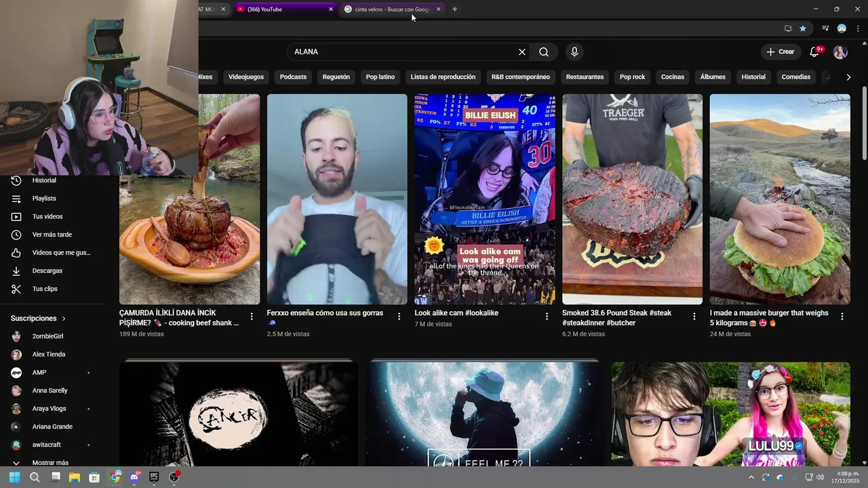Select the Álbumes filter chip

click(713, 77)
